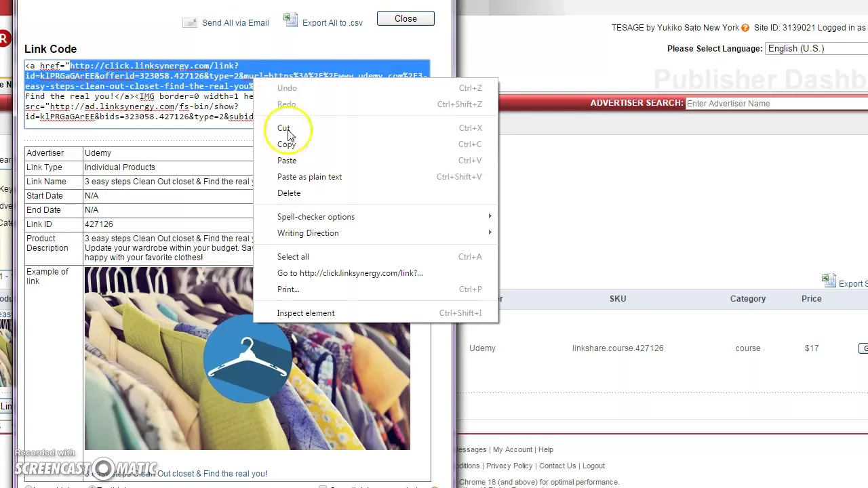This screenshot has height=488, width=868.
Task: Open the Send All via Email link
Action: coord(235,23)
